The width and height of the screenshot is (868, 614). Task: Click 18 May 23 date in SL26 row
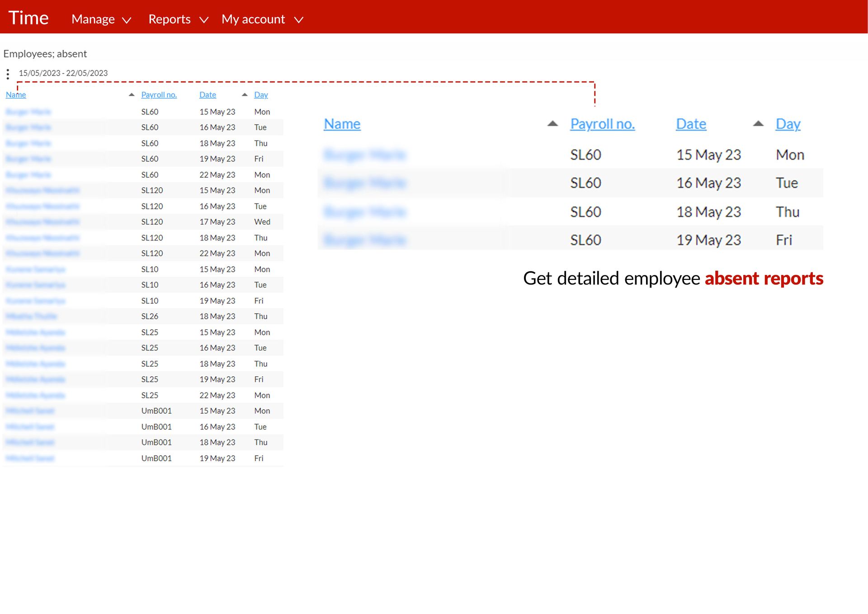tap(217, 316)
